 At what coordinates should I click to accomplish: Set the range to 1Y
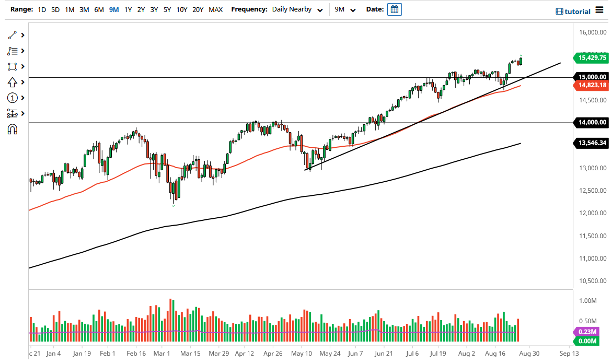pyautogui.click(x=128, y=9)
